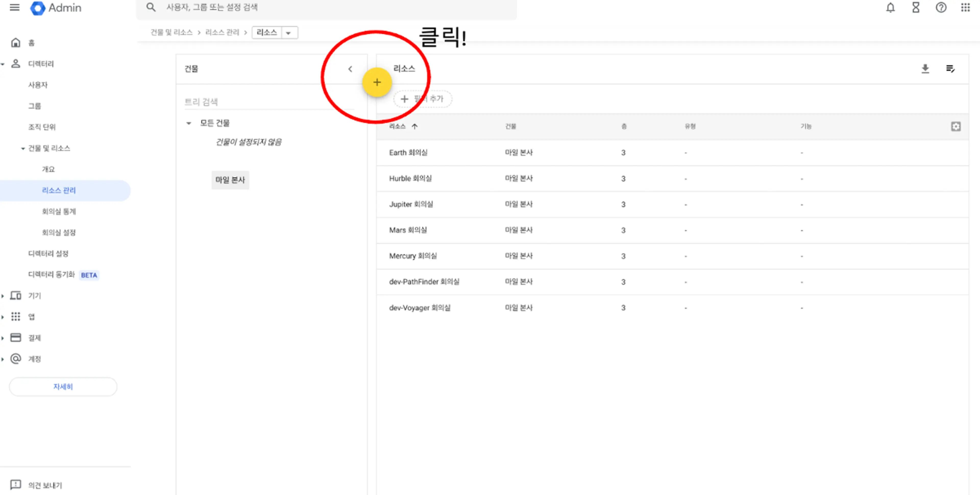Screen dimensions: 980x495
Task: Open the dev-PathFinder 회의실 row
Action: click(672, 282)
